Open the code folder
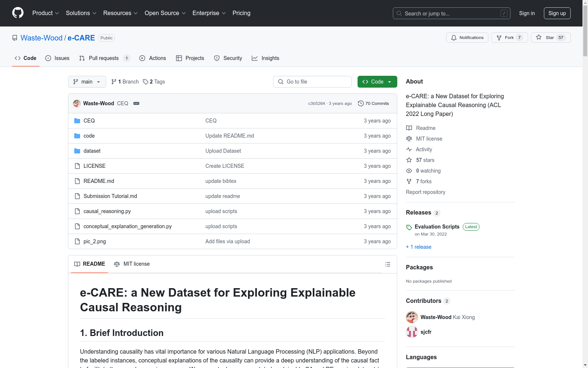This screenshot has height=368, width=588. coord(89,136)
